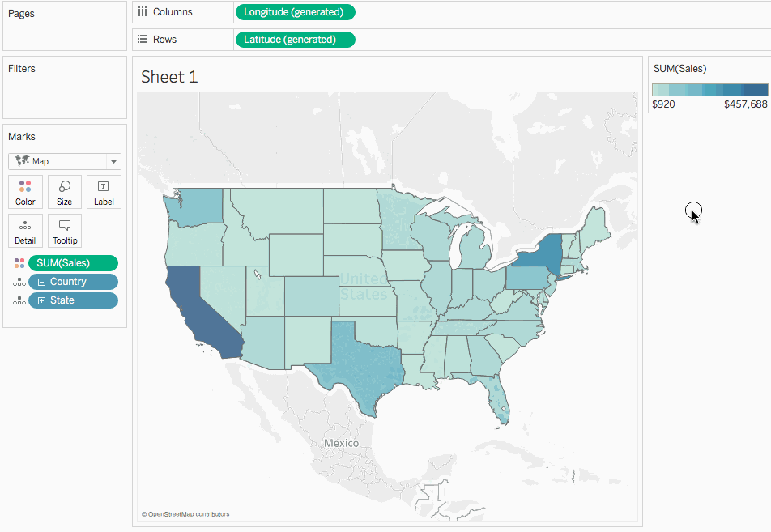Screen dimensions: 771x532
Task: Select Pennsylvania on the map
Action: 527,278
